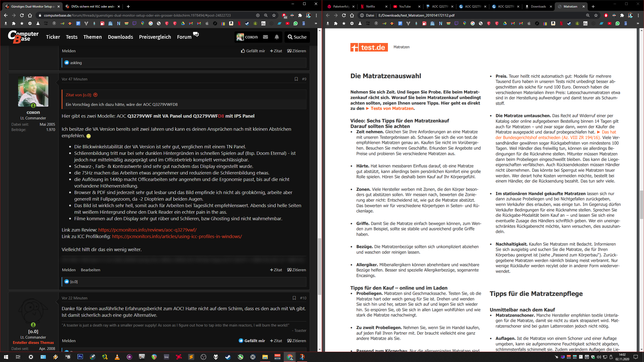
Task: Like the top post via 'Gefällt mir'
Action: 253,51
